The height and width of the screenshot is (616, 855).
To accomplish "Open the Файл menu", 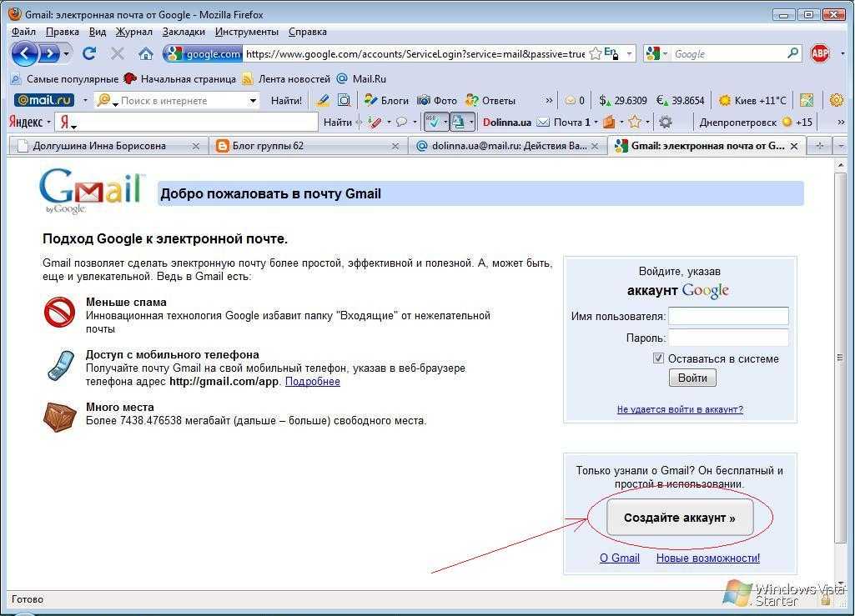I will [23, 32].
